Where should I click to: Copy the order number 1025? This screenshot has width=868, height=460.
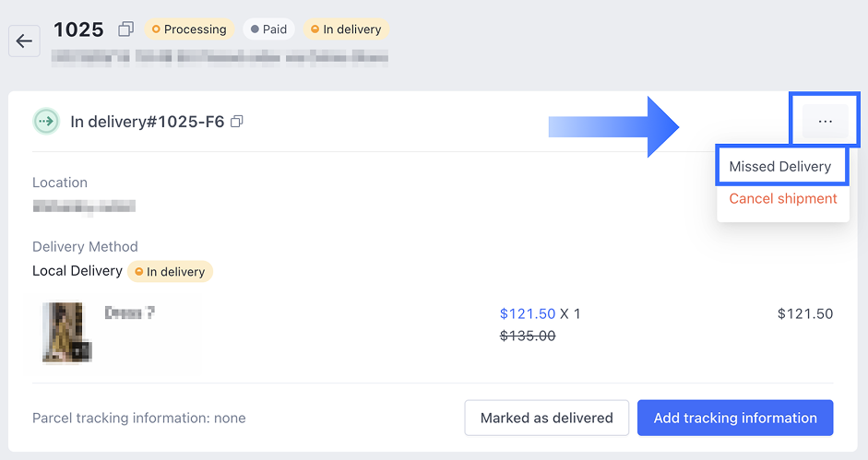click(x=126, y=29)
